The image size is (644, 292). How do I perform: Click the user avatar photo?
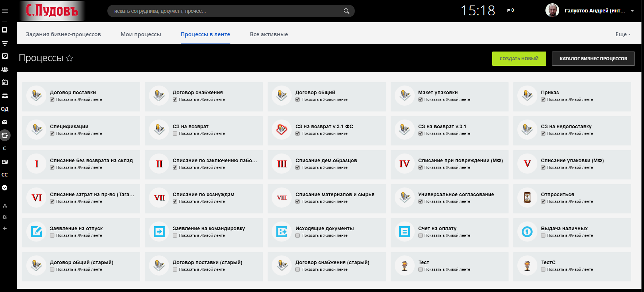pyautogui.click(x=552, y=11)
